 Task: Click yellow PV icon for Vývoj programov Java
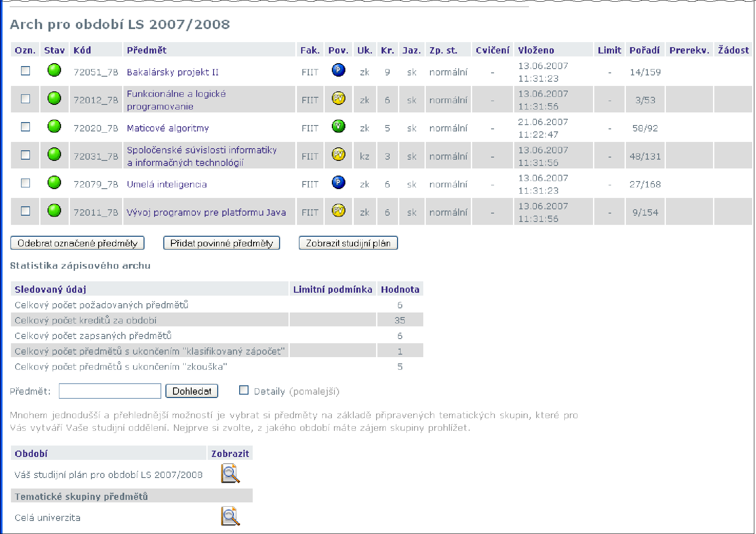click(339, 210)
